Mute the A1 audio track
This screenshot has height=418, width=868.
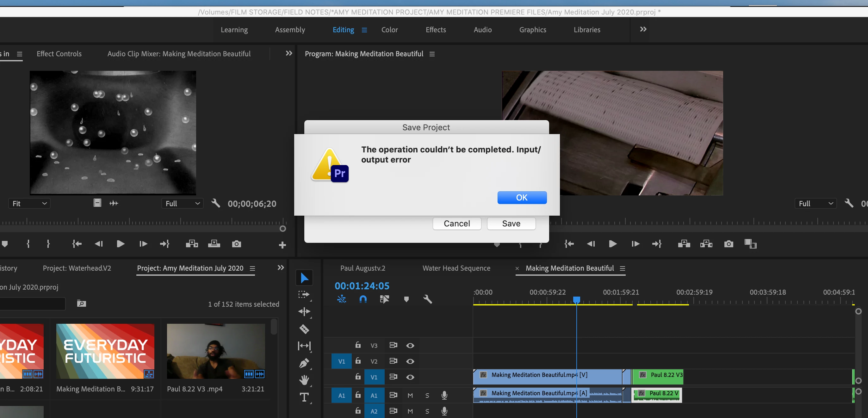pos(410,396)
